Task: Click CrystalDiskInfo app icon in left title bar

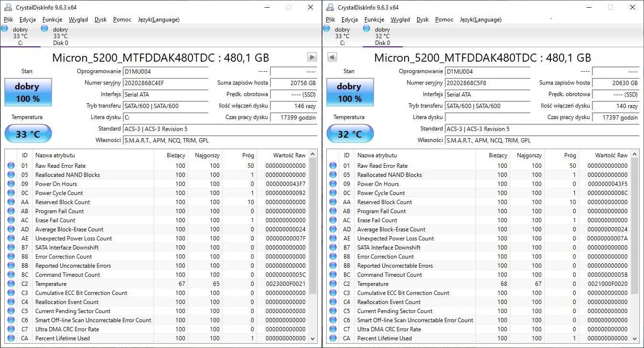Action: 8,7
